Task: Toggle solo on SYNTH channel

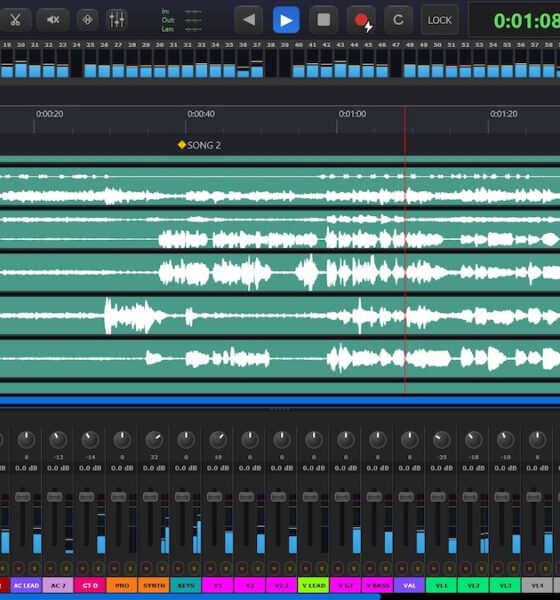Action: (x=162, y=568)
